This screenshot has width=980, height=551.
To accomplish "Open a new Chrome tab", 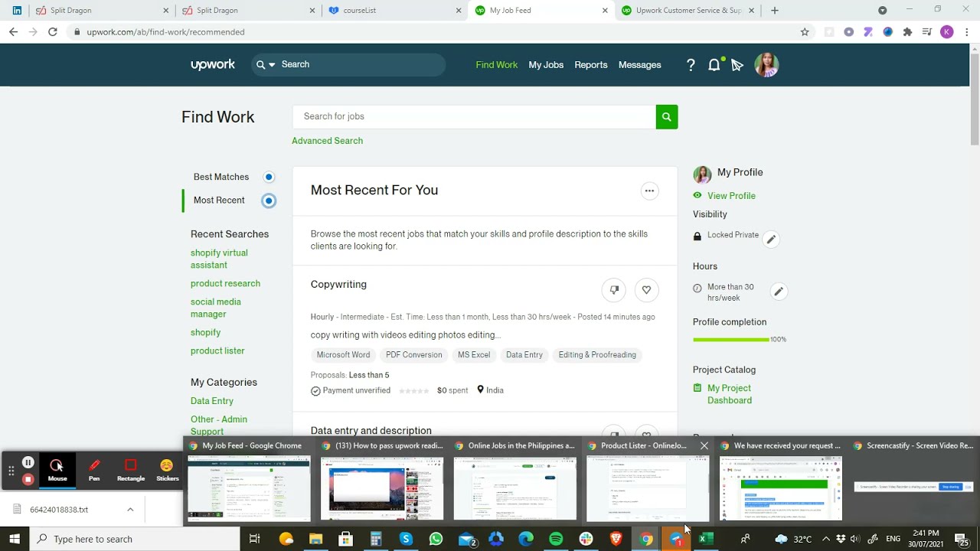I will [775, 11].
